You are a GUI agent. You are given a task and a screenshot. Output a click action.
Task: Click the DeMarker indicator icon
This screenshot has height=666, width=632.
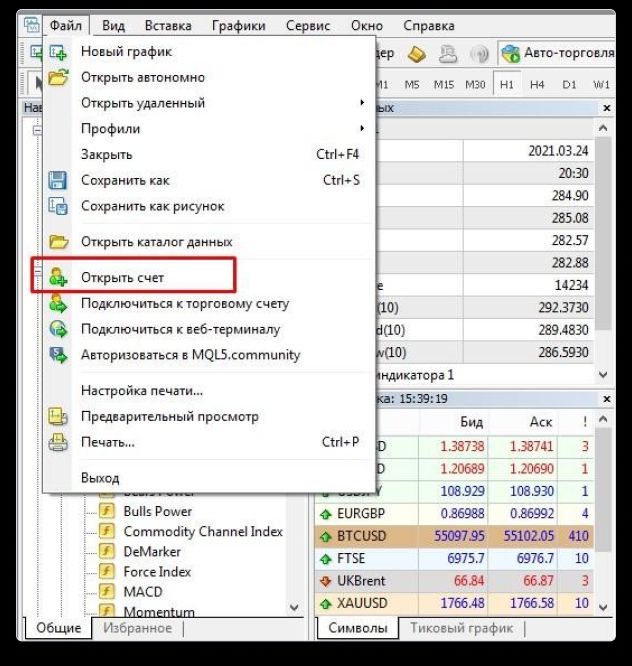tap(107, 551)
